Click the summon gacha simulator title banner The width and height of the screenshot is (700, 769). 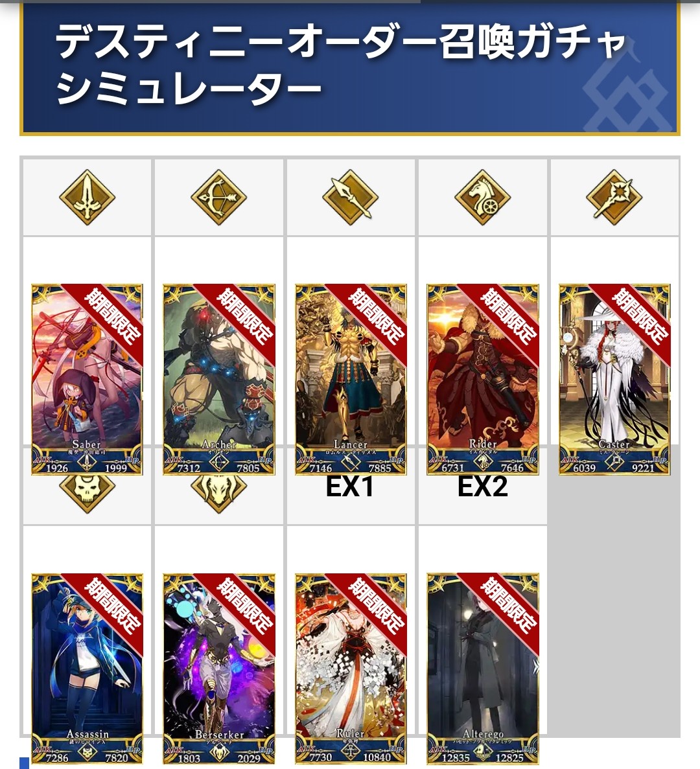tap(350, 67)
